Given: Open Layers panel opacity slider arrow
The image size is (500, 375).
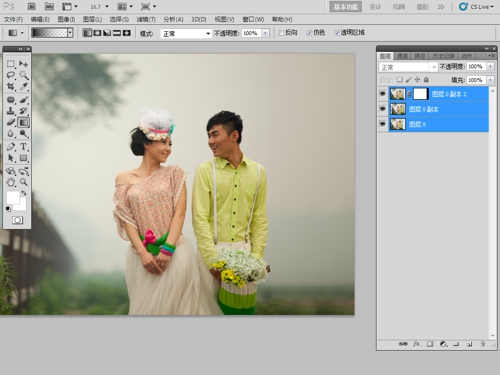Looking at the screenshot, I should (490, 67).
